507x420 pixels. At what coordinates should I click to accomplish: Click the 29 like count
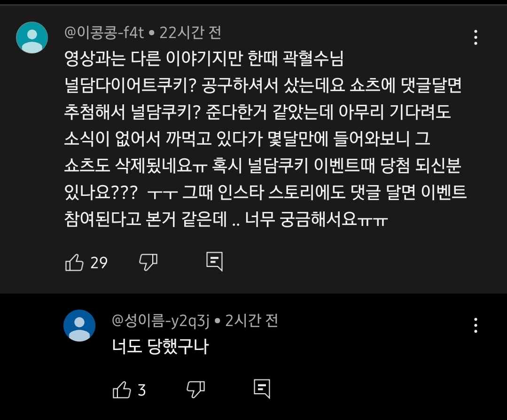tap(99, 263)
